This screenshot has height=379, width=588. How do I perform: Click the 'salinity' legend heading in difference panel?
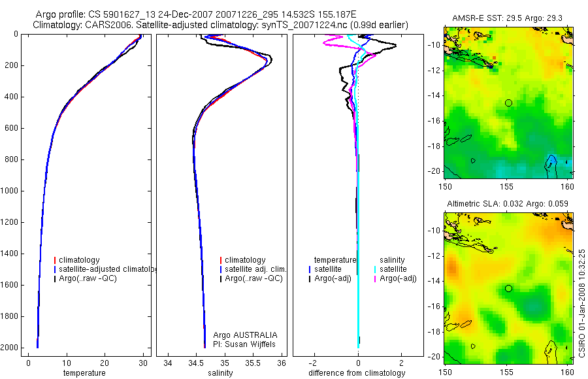(x=392, y=260)
